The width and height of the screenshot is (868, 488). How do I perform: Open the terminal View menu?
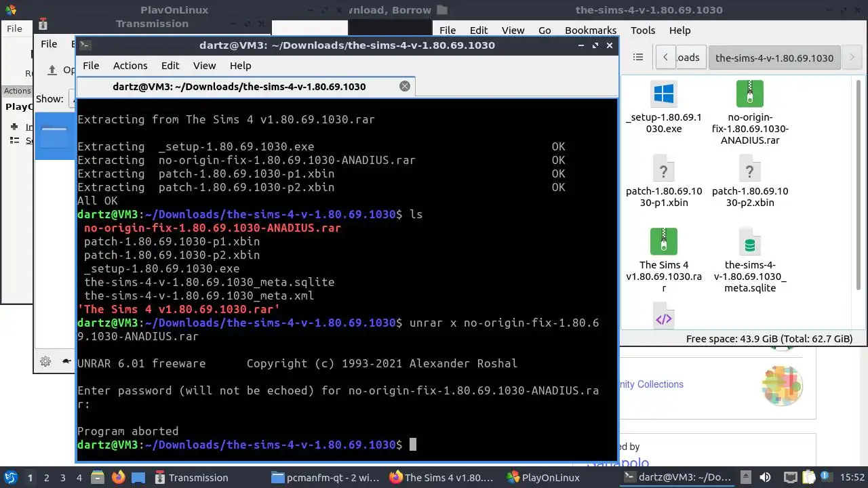[x=204, y=66]
